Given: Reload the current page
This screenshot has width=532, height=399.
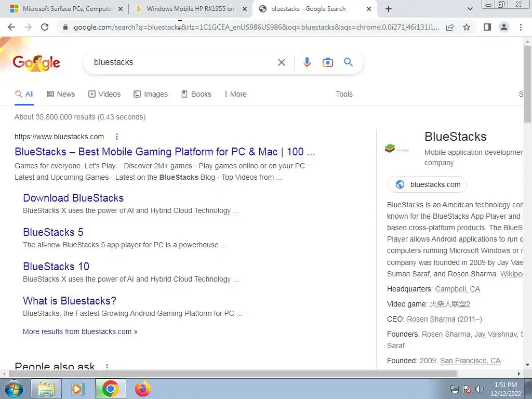Looking at the screenshot, I should (45, 27).
